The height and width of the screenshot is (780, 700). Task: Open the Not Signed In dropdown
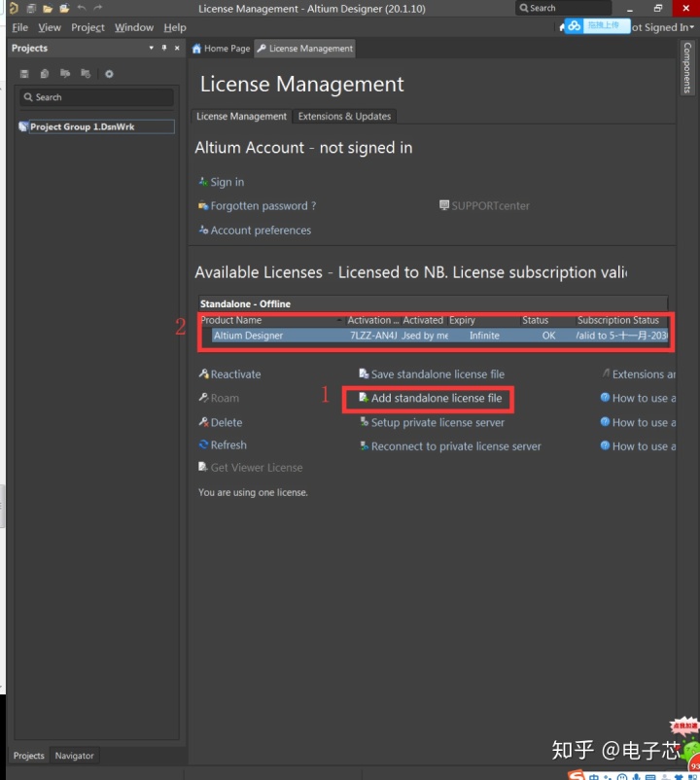point(663,27)
